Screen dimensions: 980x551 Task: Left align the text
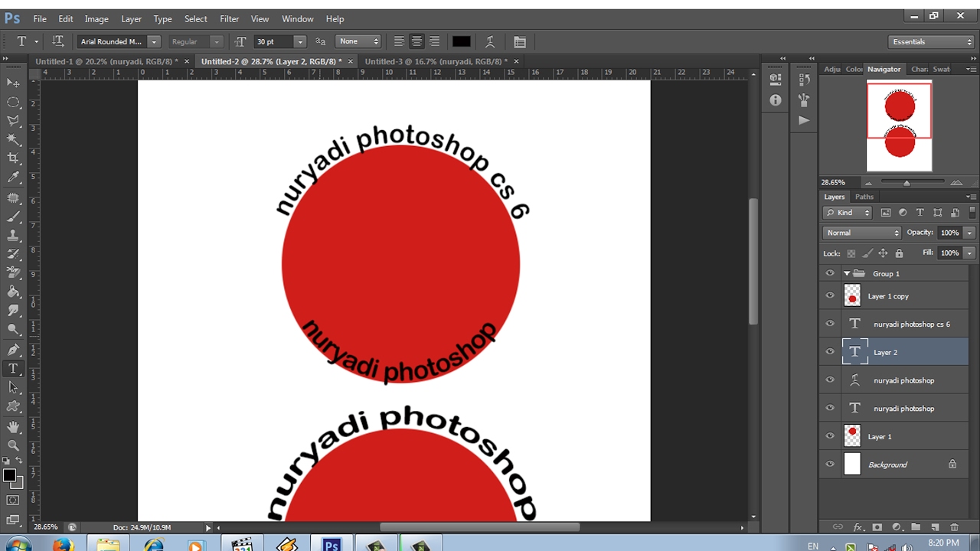coord(399,41)
